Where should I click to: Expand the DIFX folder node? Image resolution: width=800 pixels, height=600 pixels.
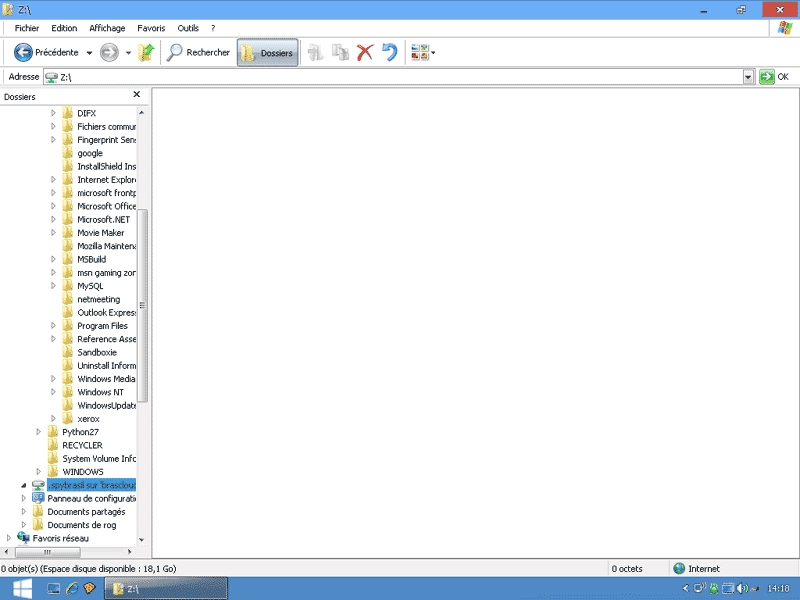pyautogui.click(x=53, y=113)
